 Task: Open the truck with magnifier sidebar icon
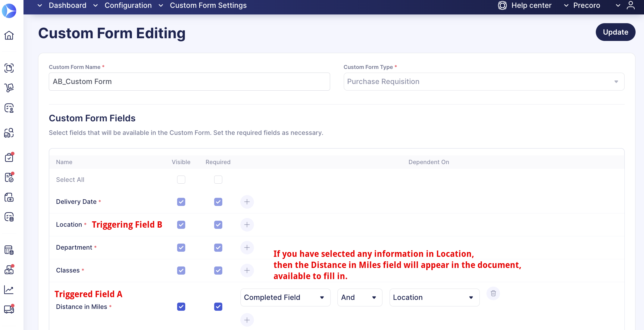point(9,133)
